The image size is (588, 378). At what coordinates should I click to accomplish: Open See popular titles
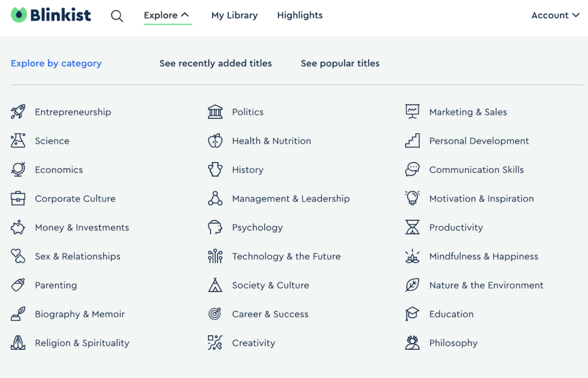coord(340,63)
